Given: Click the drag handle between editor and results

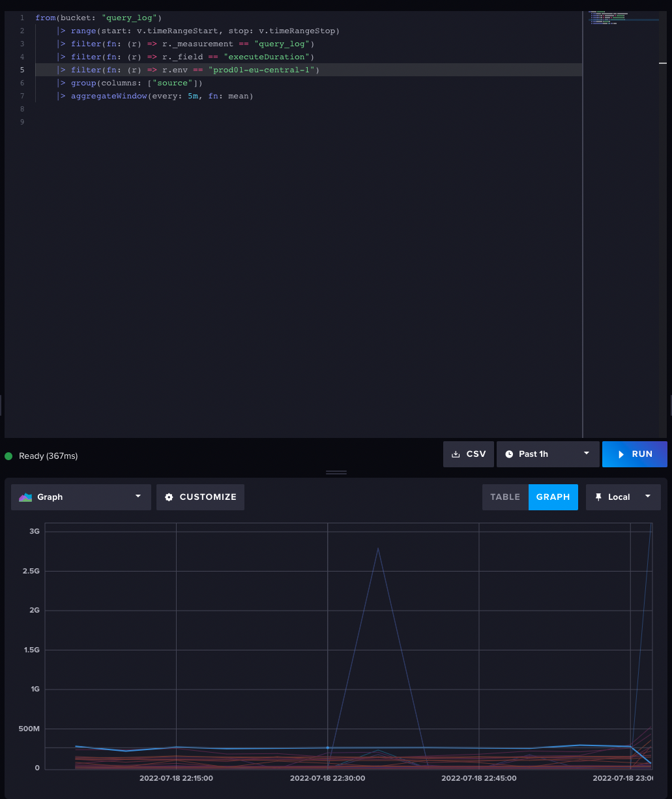Looking at the screenshot, I should tap(336, 472).
